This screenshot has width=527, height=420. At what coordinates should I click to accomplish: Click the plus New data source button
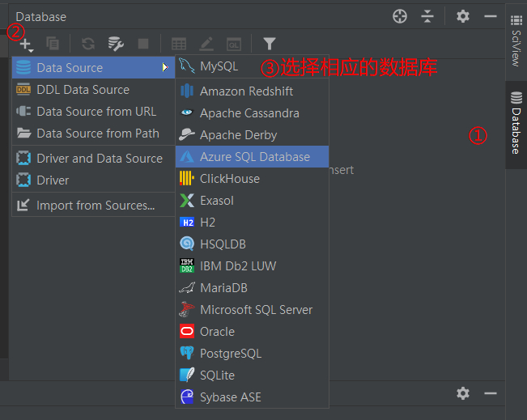(x=26, y=44)
